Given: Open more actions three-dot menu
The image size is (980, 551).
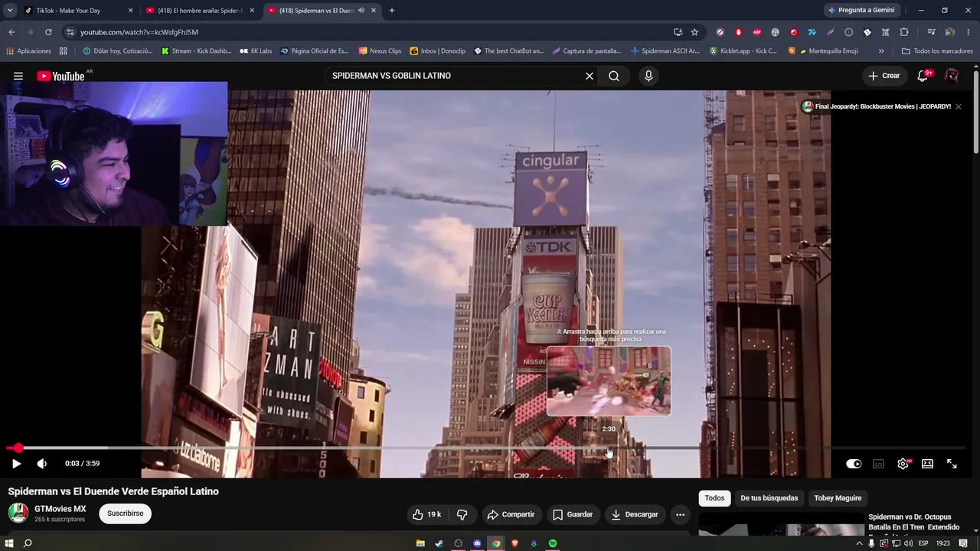Looking at the screenshot, I should click(x=680, y=514).
